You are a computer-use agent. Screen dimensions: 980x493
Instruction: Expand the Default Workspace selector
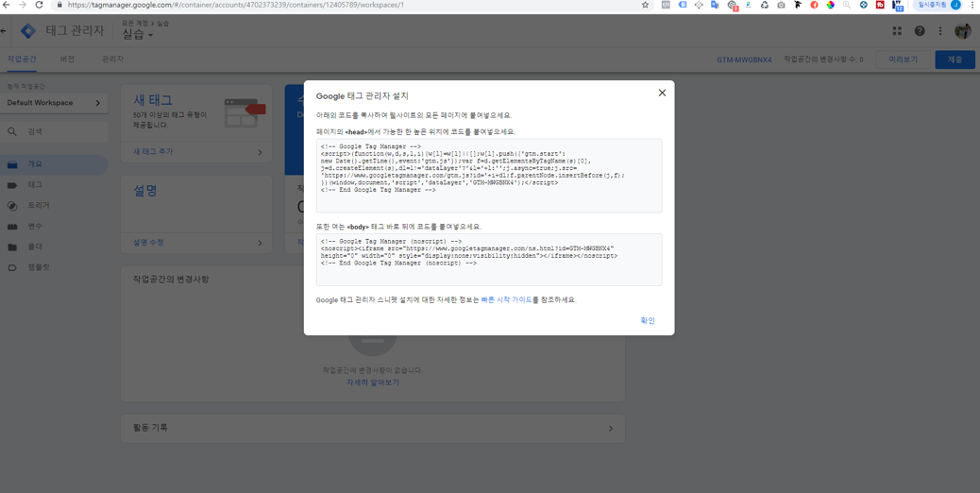(55, 103)
